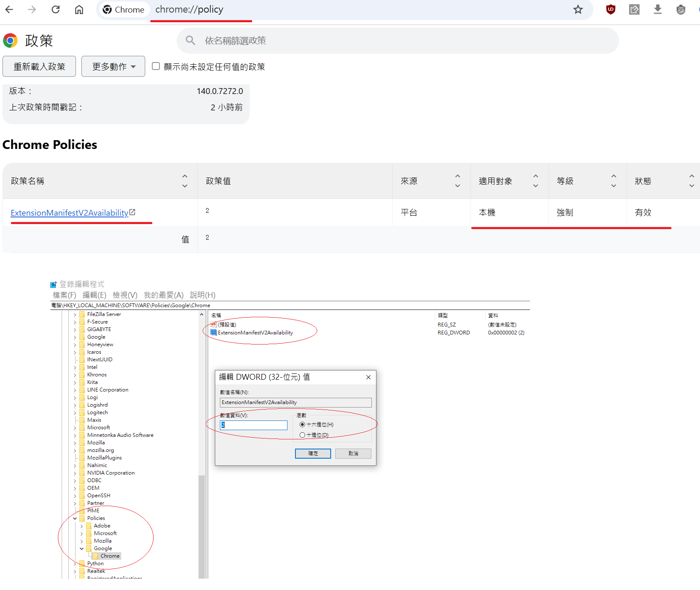Click the 數值資料 input field
Viewport: 700px width, 590px height.
[253, 425]
